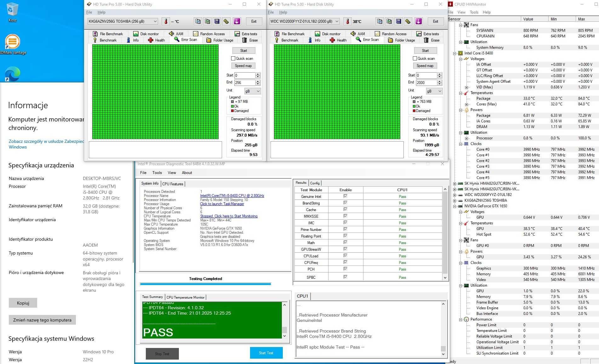This screenshot has height=364, width=599.
Task: Toggle MMXSSE test module checkbox
Action: pos(345,216)
